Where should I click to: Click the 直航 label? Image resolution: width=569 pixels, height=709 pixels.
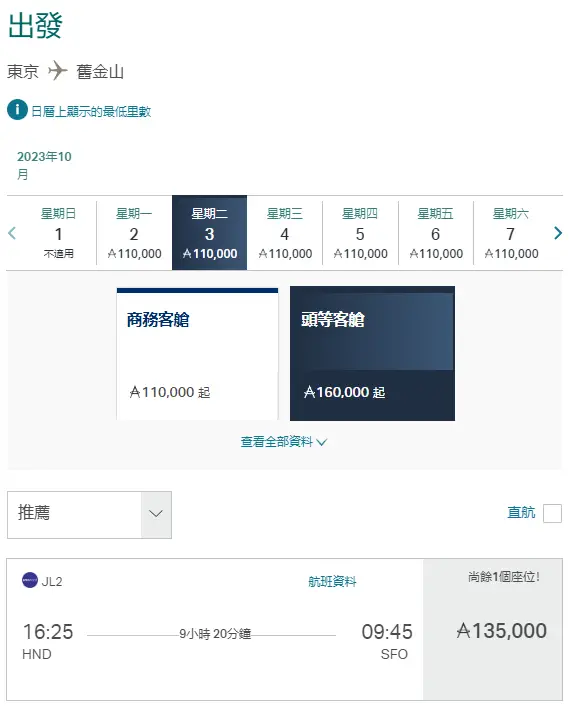point(521,513)
